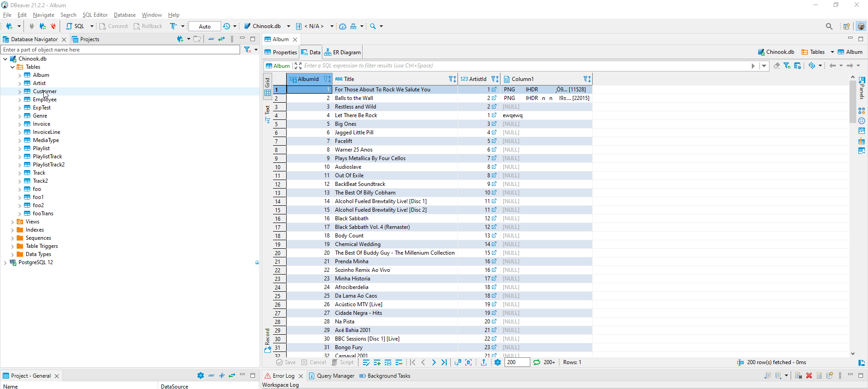Screen dimensions: 868x389
Task: Save filter settings funnel icon in Album editor
Action: pos(787,66)
